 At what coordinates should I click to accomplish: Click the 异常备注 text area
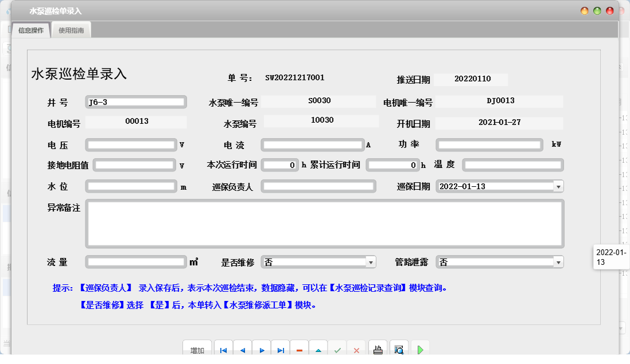coord(324,224)
